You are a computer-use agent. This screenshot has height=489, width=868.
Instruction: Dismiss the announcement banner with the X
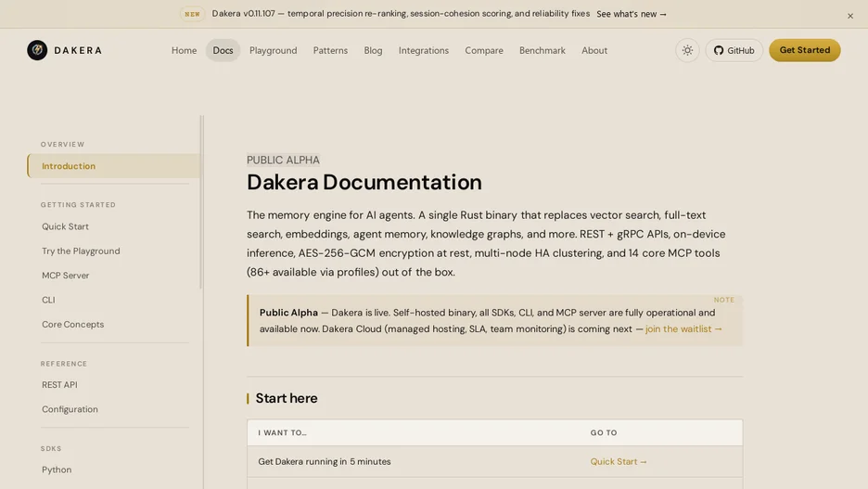coord(849,16)
